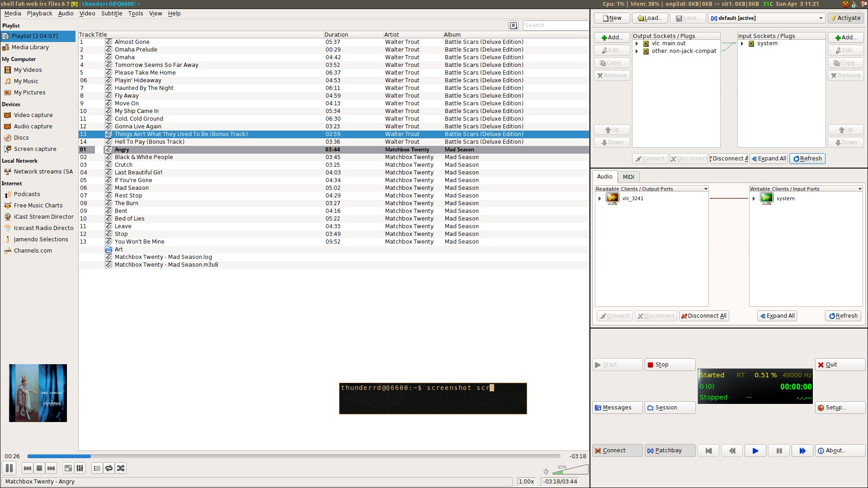Click QjackCtl transport play button
868x488 pixels.
755,450
